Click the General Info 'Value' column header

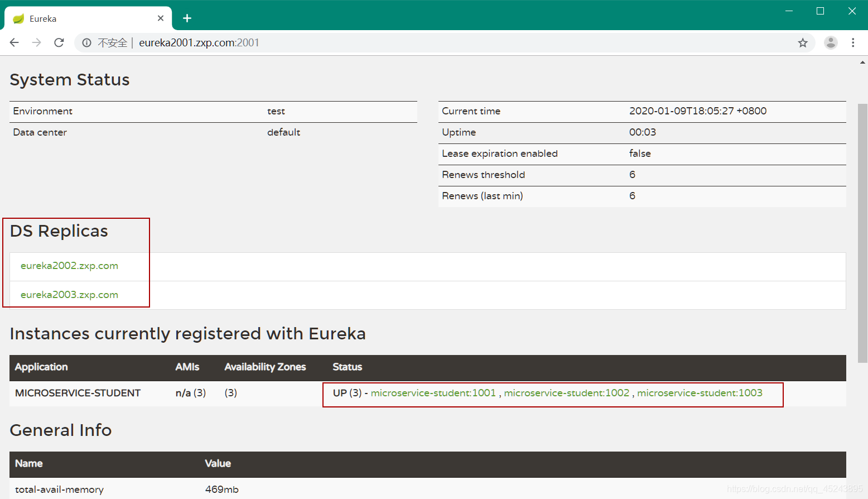coord(218,463)
